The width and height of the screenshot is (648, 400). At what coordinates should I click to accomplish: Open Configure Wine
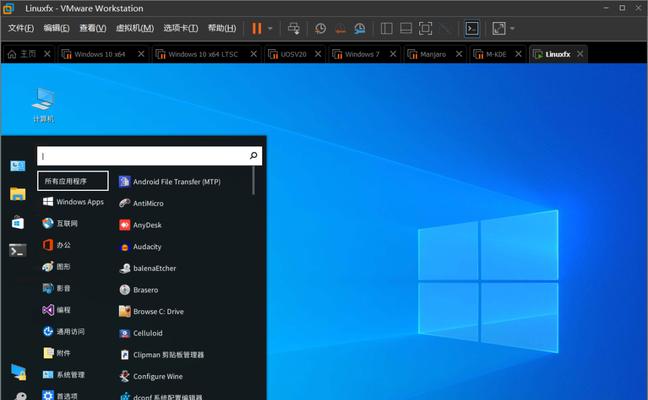151,376
